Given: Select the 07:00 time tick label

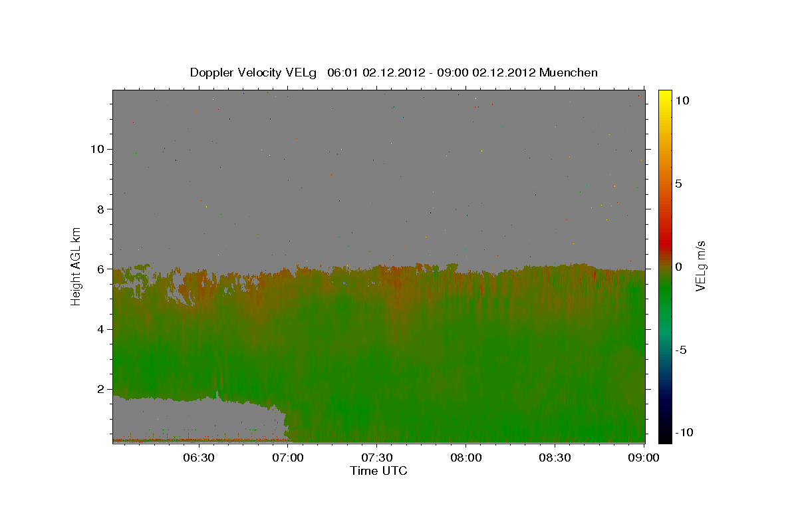Looking at the screenshot, I should pyautogui.click(x=287, y=458).
